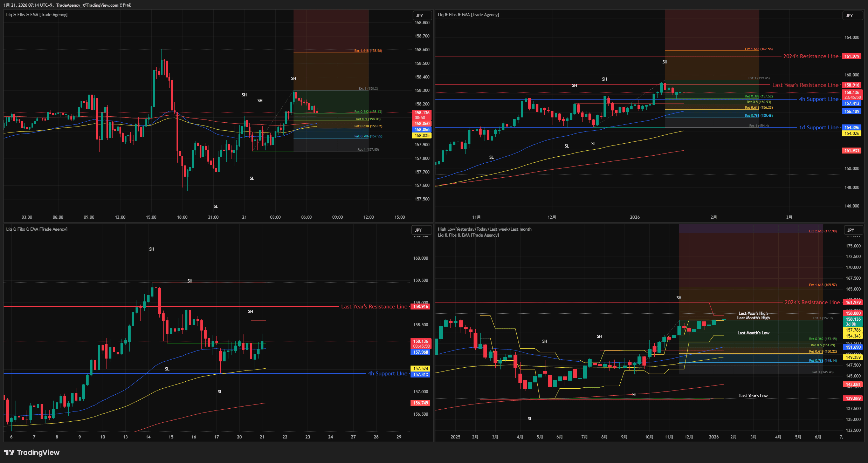This screenshot has height=463, width=868.
Task: Select Last Year's Resistance Line label in bottom-left chart
Action: (374, 307)
